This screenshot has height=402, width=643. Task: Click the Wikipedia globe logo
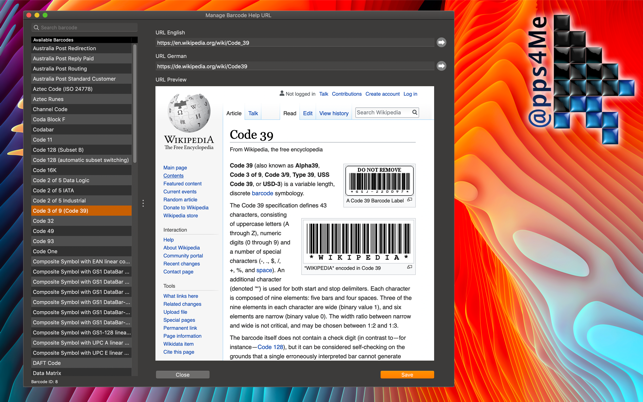[x=189, y=113]
